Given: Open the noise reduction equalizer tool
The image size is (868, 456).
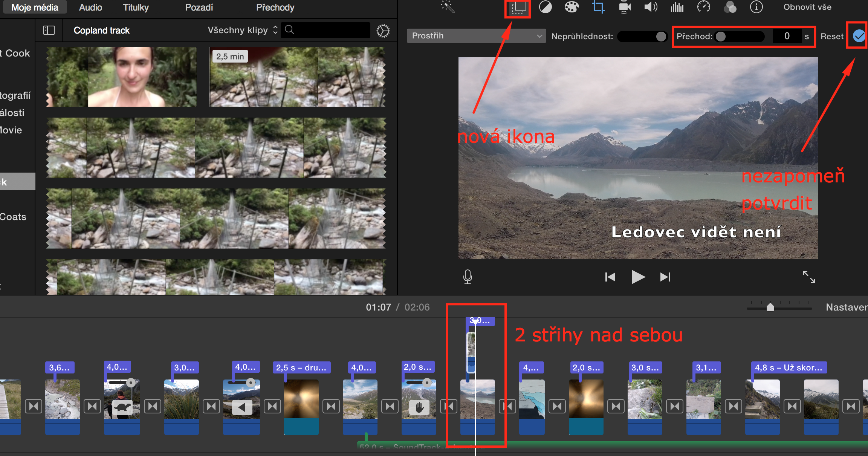Looking at the screenshot, I should click(x=677, y=7).
